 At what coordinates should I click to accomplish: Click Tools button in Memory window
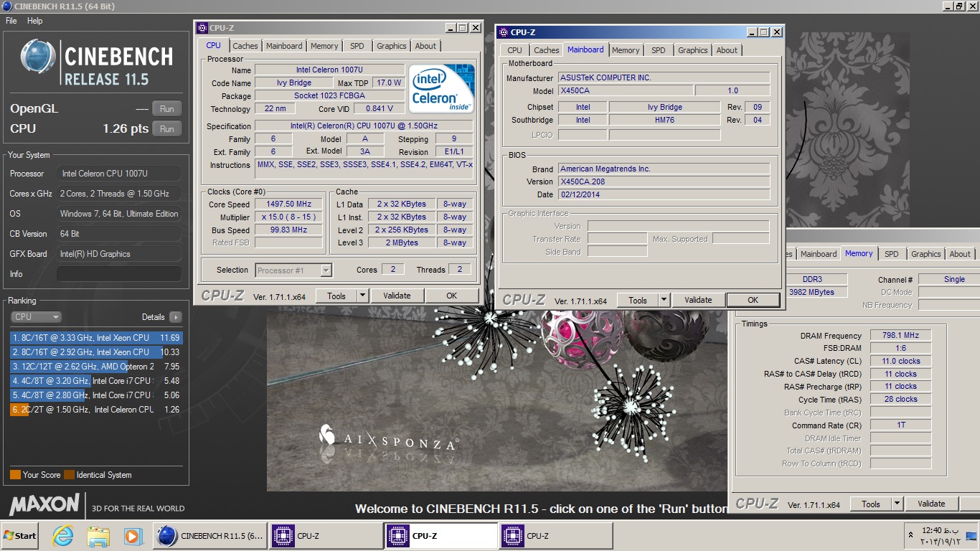(871, 504)
